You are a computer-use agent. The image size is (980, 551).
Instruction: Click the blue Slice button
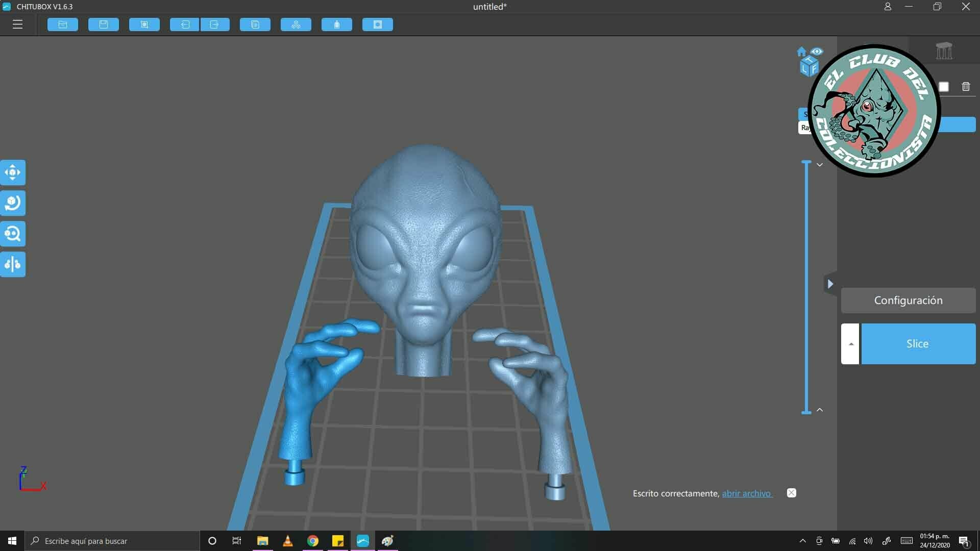pos(918,344)
